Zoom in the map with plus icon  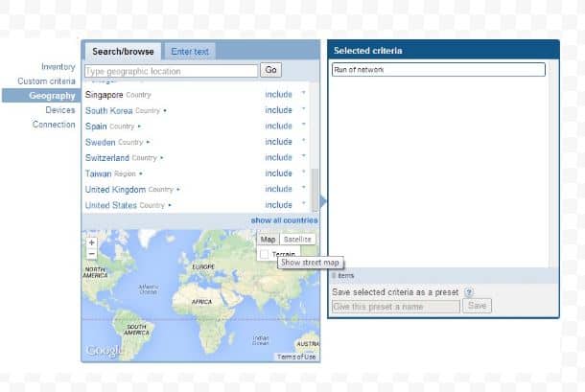(92, 242)
